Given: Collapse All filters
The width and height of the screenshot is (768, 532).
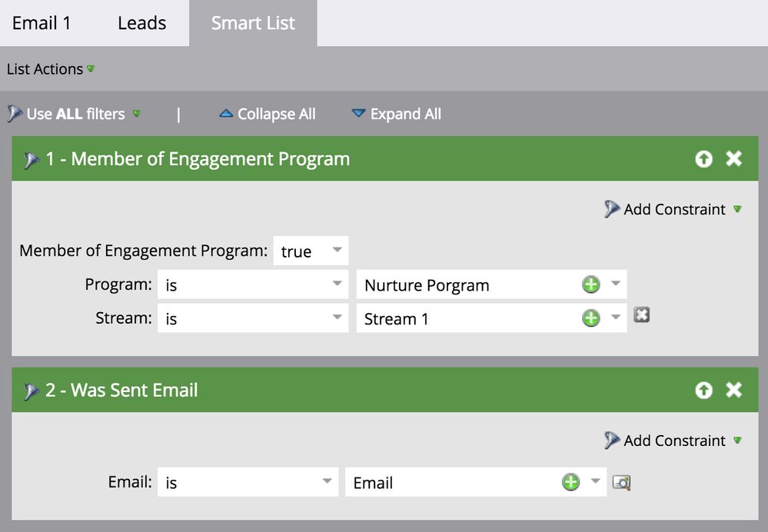Looking at the screenshot, I should tap(268, 114).
